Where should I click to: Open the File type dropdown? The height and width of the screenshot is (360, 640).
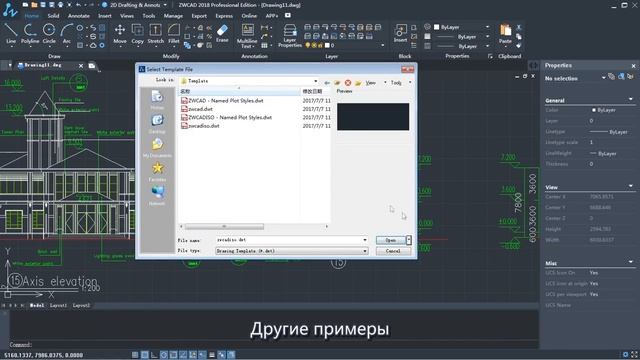(365, 251)
